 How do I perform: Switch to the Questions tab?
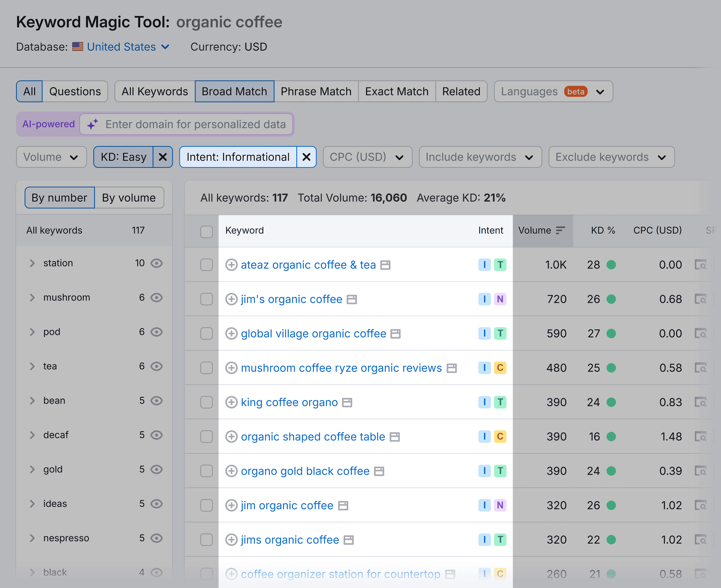[x=75, y=91]
